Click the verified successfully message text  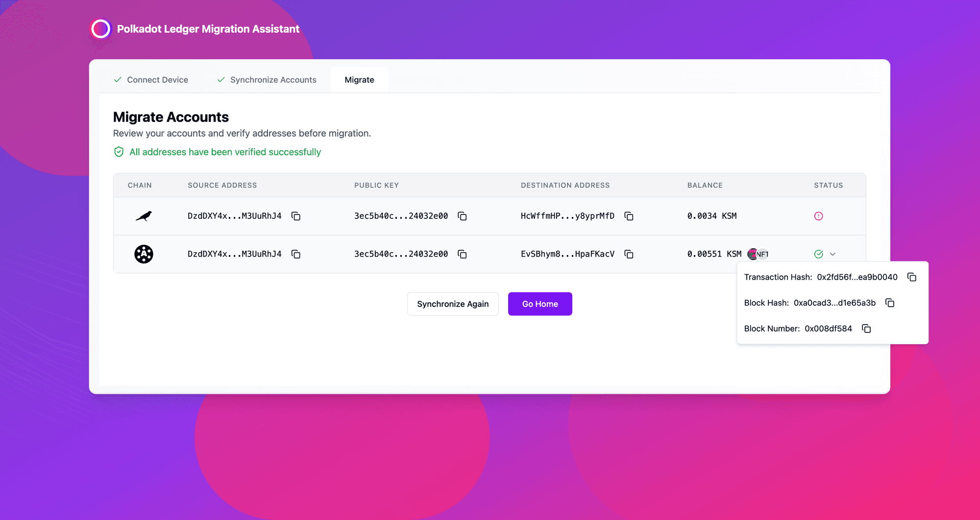point(225,152)
